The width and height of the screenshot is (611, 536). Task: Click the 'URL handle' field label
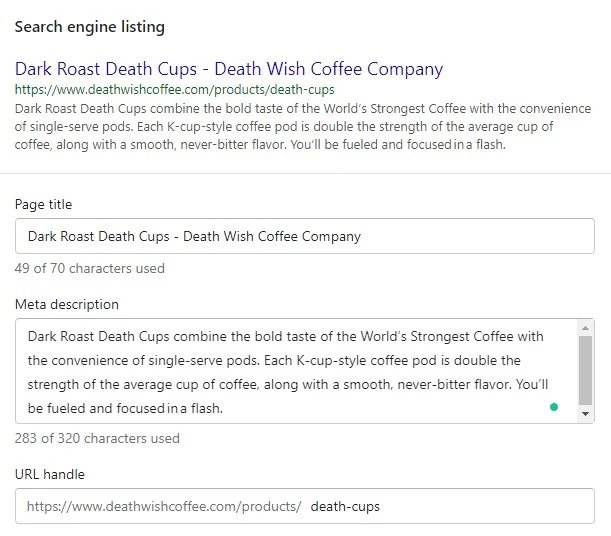49,474
